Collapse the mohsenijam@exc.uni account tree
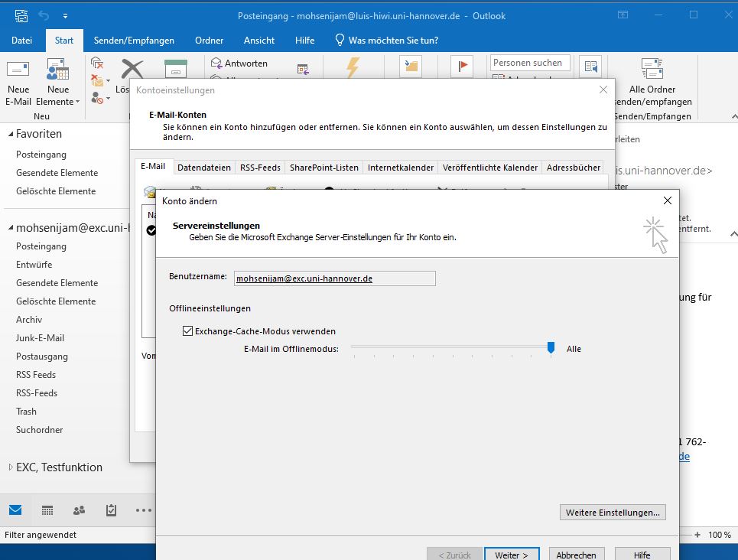 [x=11, y=228]
